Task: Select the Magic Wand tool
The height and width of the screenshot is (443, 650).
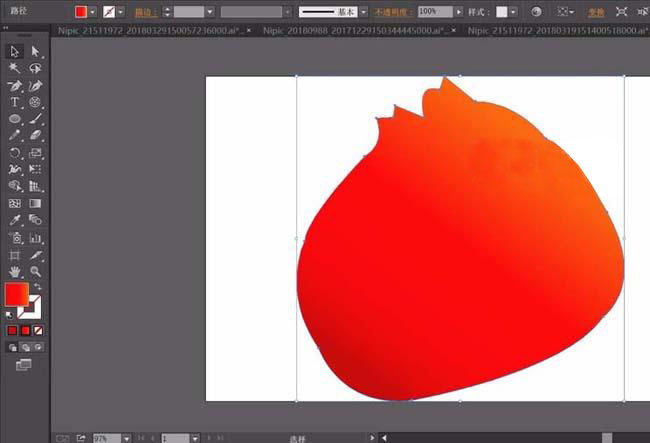Action: click(x=15, y=68)
